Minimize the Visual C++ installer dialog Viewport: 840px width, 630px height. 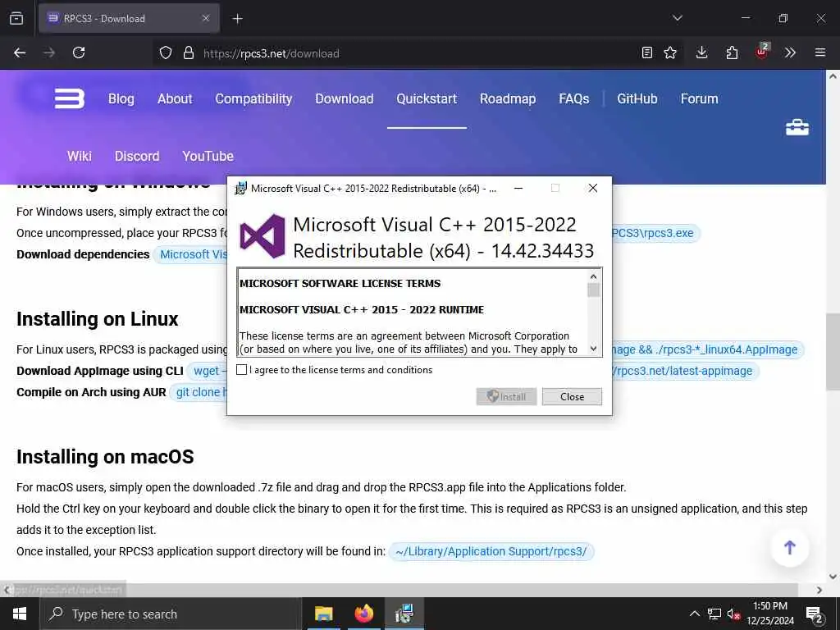point(518,188)
